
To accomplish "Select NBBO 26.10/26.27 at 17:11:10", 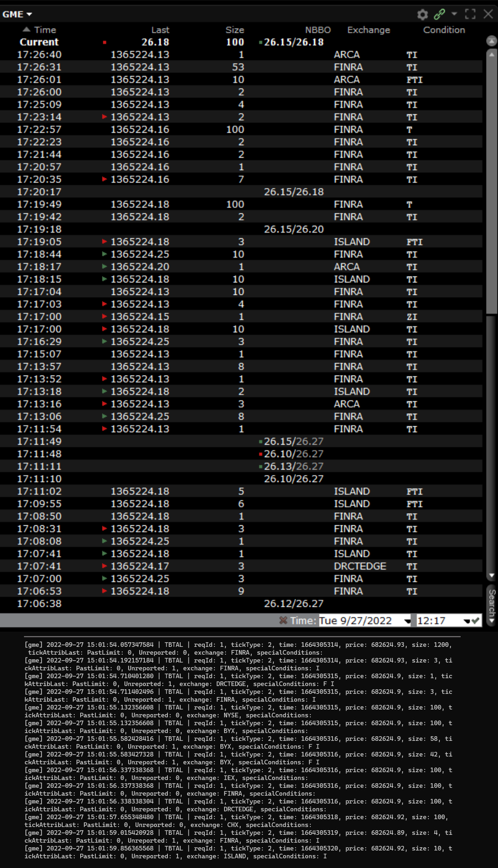I will click(x=294, y=479).
